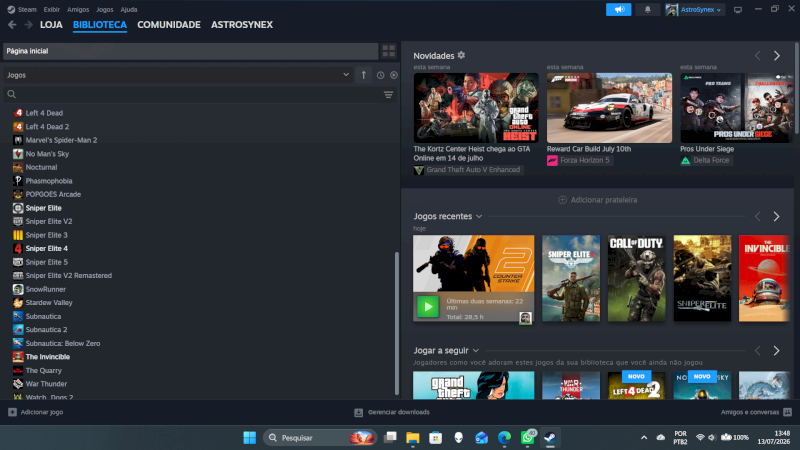Open the notifications bell
Viewport: 800px width, 450px height.
pos(647,10)
